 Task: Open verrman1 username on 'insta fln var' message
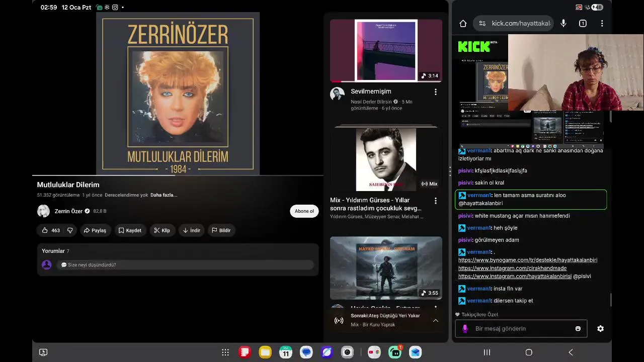click(x=478, y=289)
